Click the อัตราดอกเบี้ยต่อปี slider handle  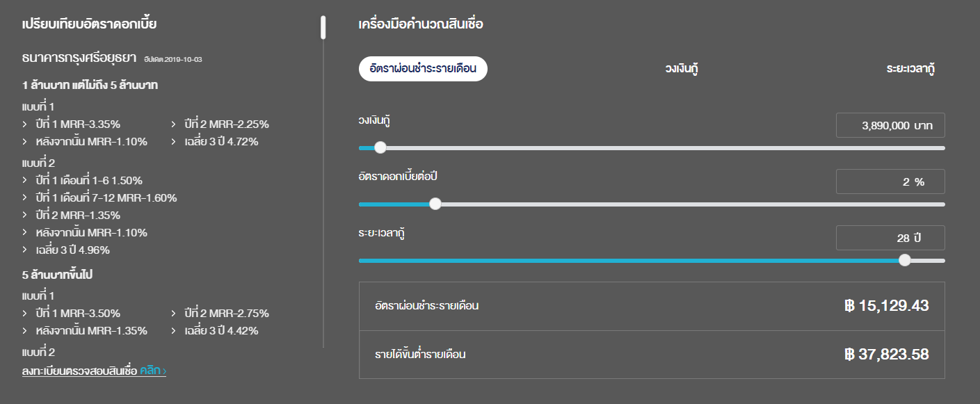point(435,204)
